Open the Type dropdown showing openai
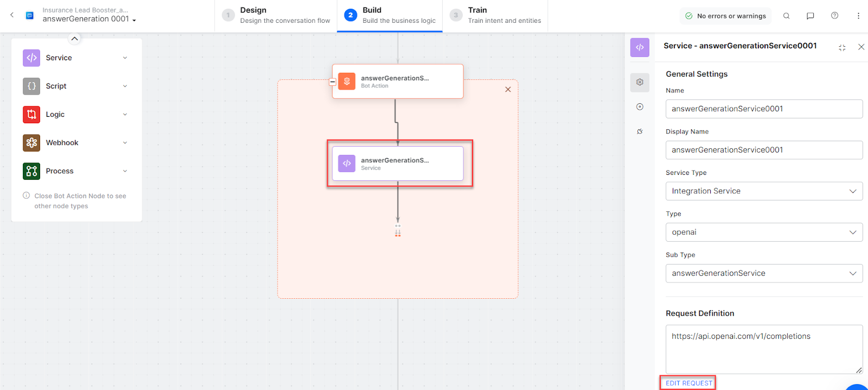868x390 pixels. tap(763, 232)
